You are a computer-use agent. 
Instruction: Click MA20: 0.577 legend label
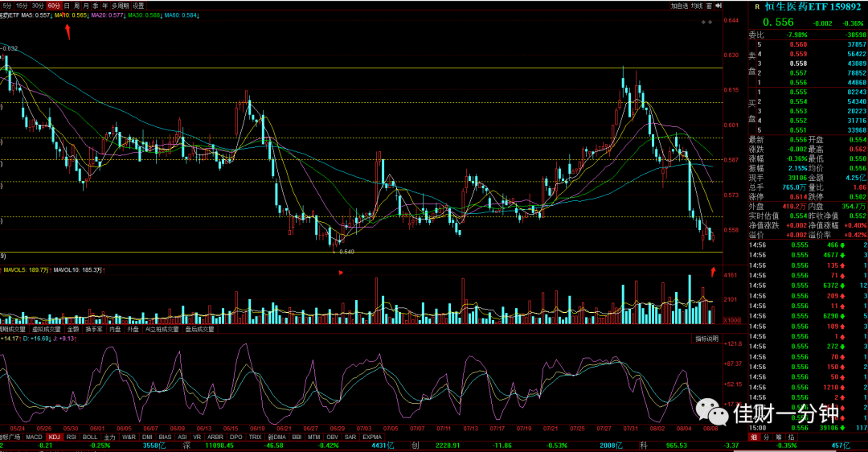click(108, 15)
